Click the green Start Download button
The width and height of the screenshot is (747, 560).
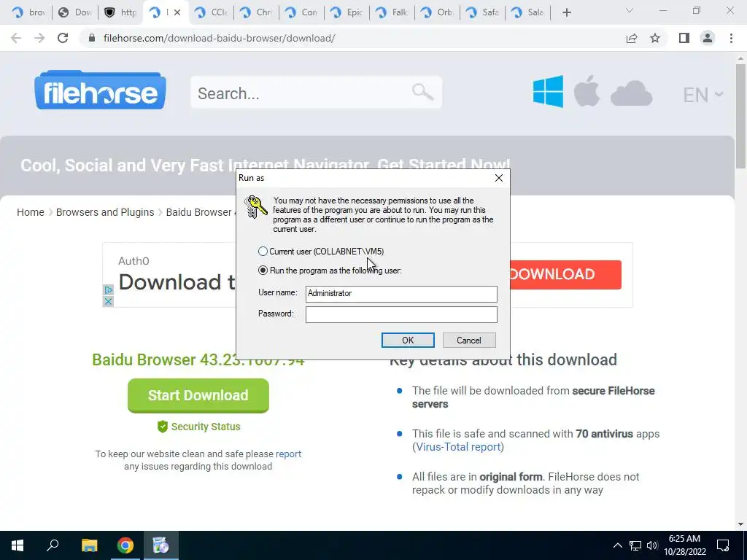click(x=198, y=395)
